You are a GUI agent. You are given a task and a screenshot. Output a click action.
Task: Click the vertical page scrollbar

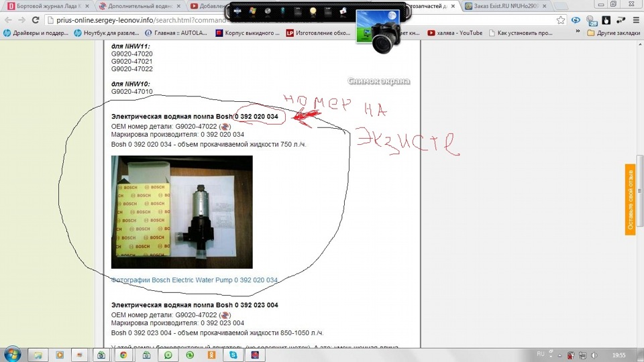click(639, 191)
